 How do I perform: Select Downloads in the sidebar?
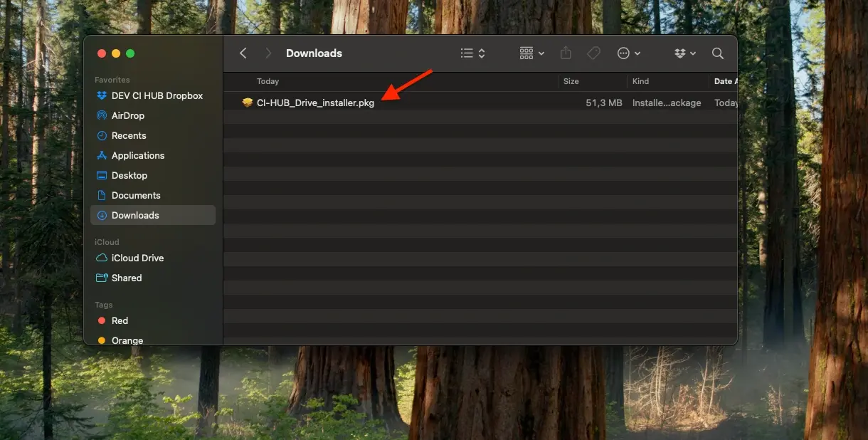pyautogui.click(x=153, y=215)
